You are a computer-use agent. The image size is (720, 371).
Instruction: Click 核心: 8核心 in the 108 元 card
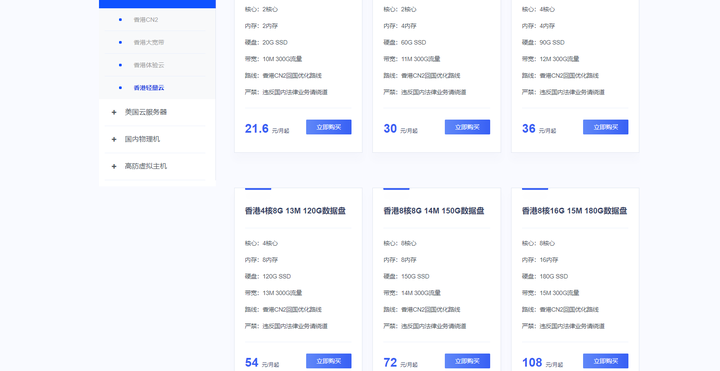click(538, 243)
